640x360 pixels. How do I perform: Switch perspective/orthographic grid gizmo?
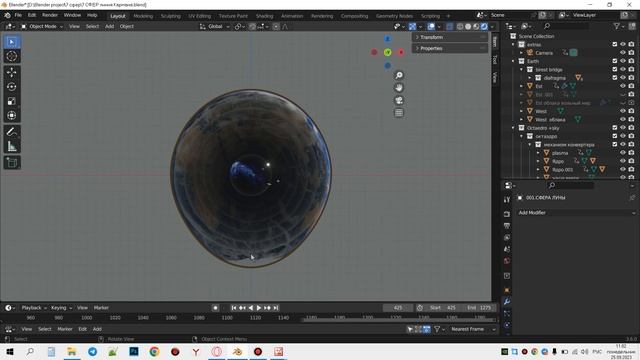[x=399, y=113]
